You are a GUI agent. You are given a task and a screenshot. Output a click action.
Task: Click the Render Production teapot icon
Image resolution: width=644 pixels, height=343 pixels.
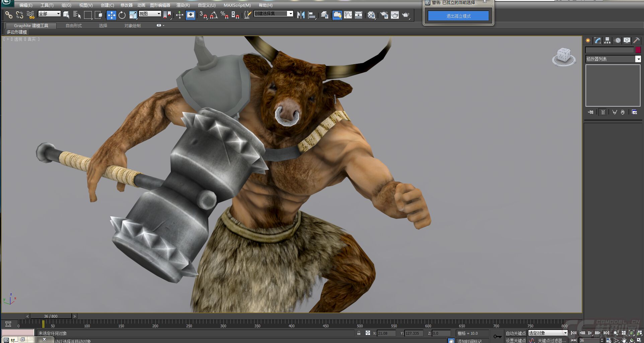tap(406, 15)
